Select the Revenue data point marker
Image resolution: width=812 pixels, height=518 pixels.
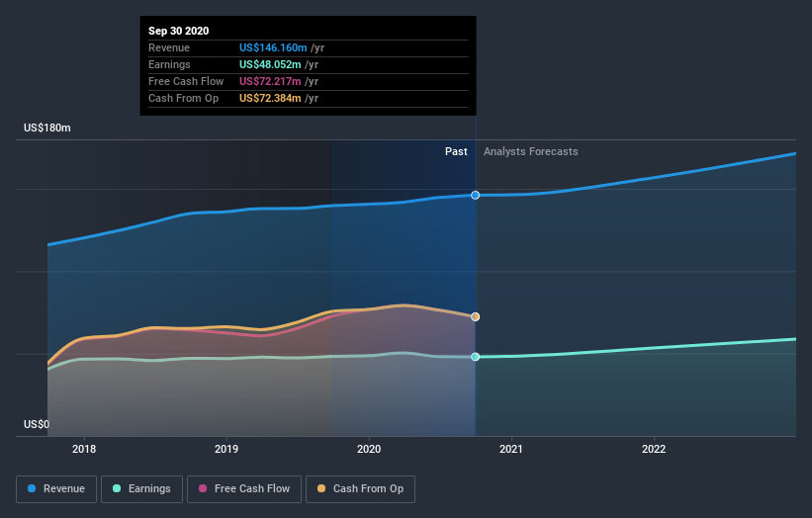[475, 195]
